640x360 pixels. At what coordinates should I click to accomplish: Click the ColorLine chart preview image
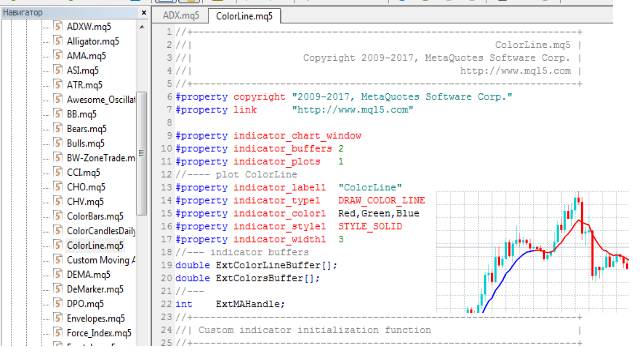point(533,252)
